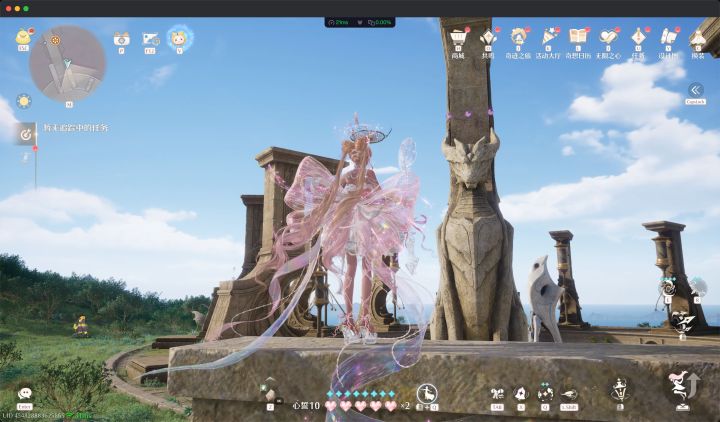Open the 商城 shop cart icon
The height and width of the screenshot is (422, 720).
(458, 37)
